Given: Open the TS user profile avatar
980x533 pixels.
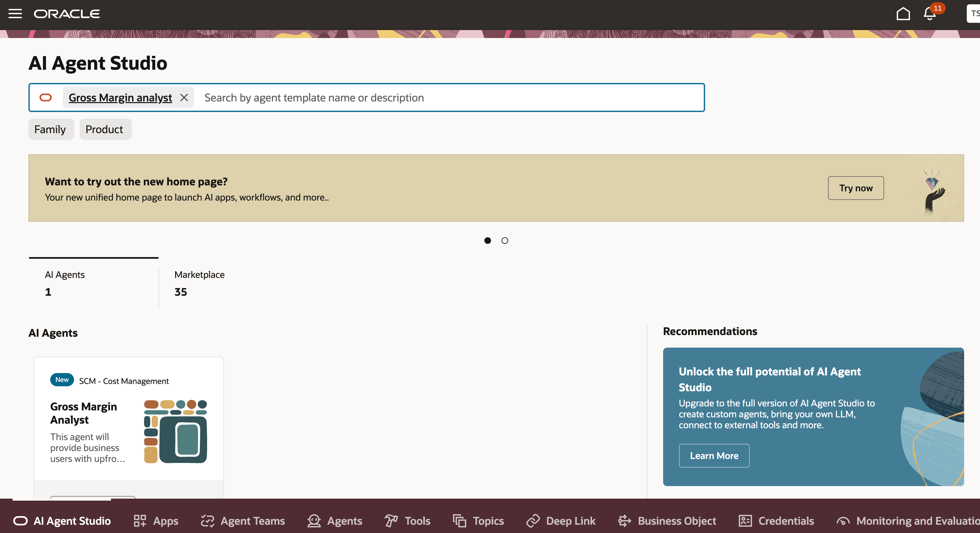Looking at the screenshot, I should [x=974, y=14].
